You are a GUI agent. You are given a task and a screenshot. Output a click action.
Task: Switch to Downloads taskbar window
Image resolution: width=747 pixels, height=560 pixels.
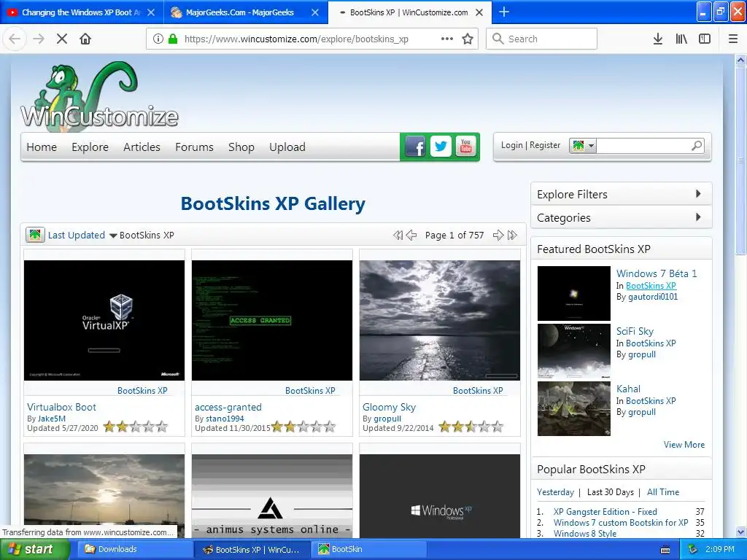coord(135,549)
